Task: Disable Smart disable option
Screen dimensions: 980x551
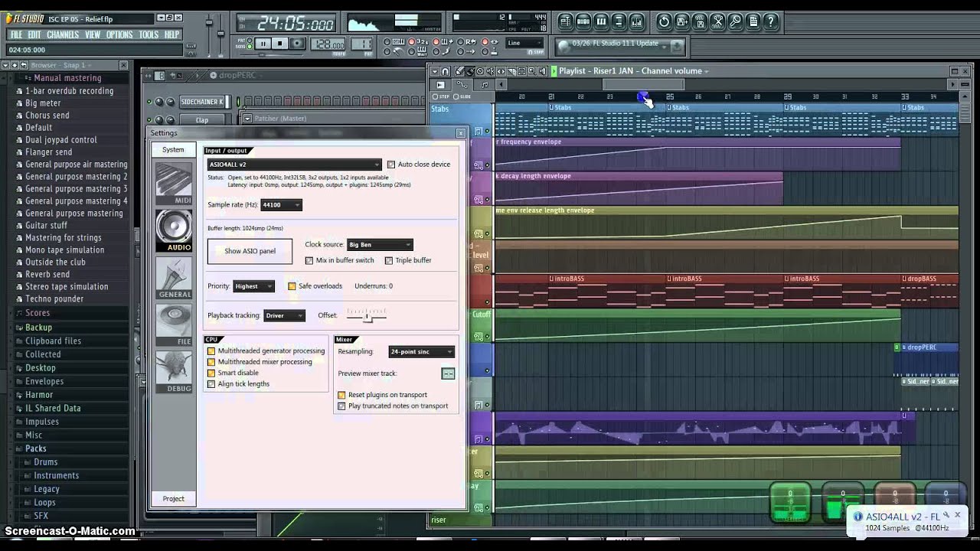Action: click(x=211, y=373)
